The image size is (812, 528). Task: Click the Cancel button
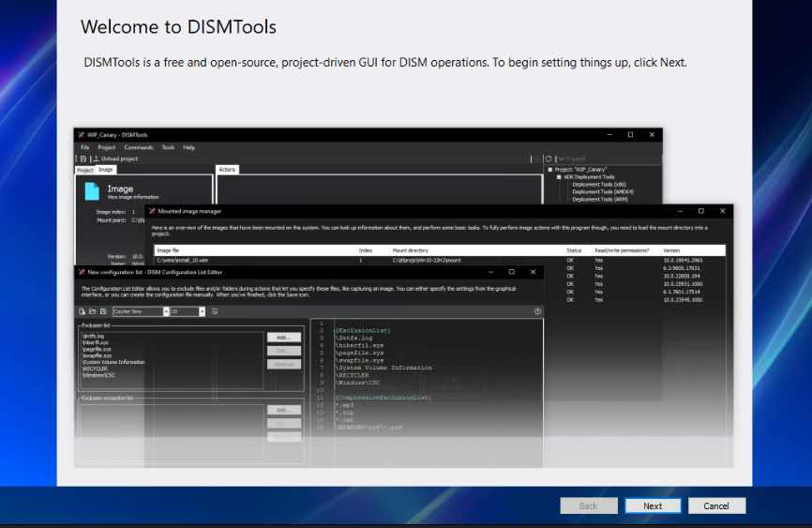[716, 505]
